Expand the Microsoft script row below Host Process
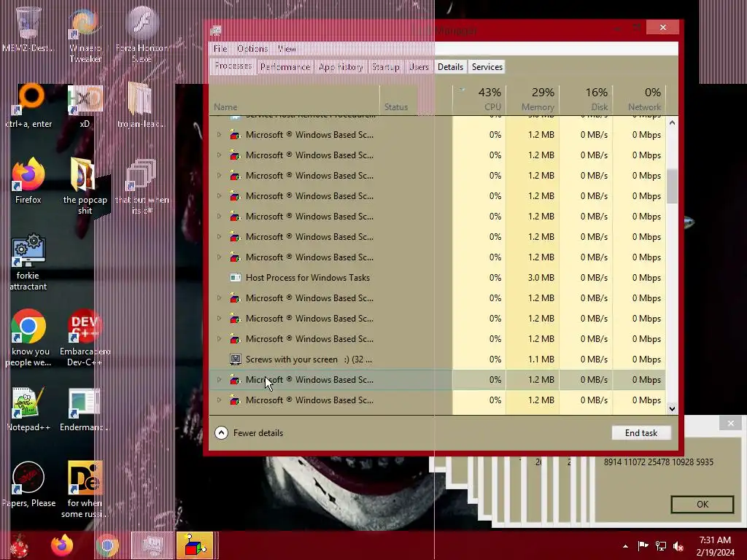Screen dimensions: 747x560 coord(219,298)
